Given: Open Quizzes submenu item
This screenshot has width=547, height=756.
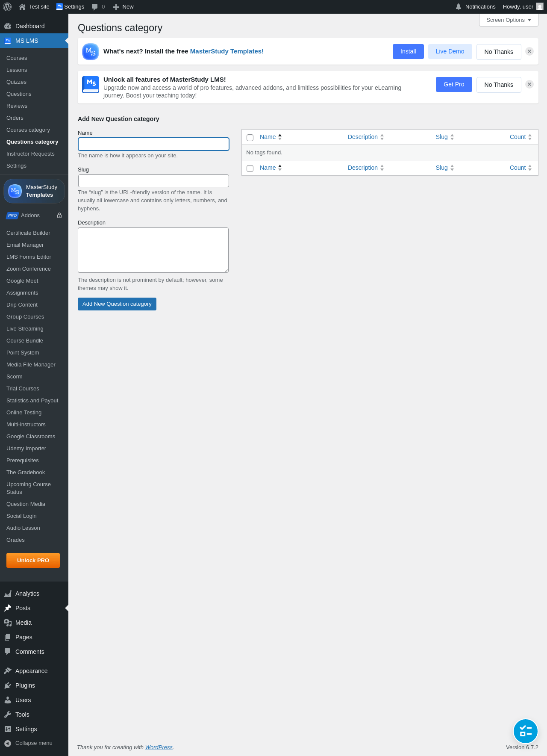Looking at the screenshot, I should coord(16,82).
